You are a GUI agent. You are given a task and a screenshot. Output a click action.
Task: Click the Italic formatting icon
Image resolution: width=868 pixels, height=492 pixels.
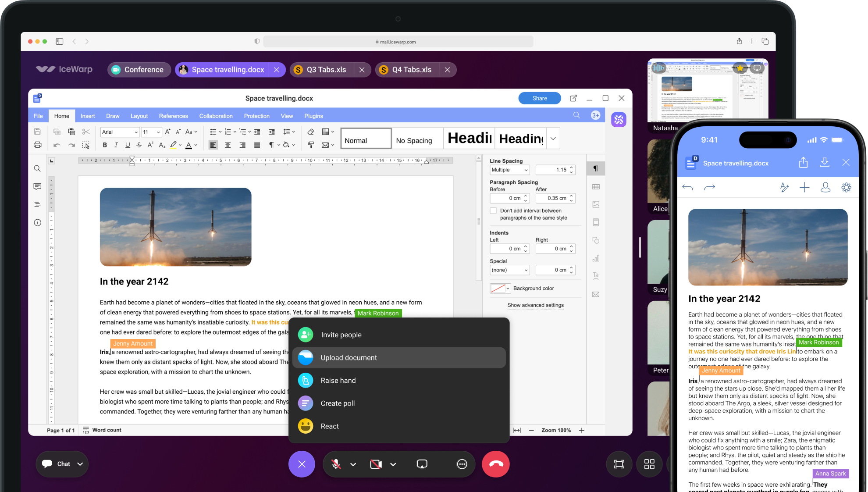point(116,145)
